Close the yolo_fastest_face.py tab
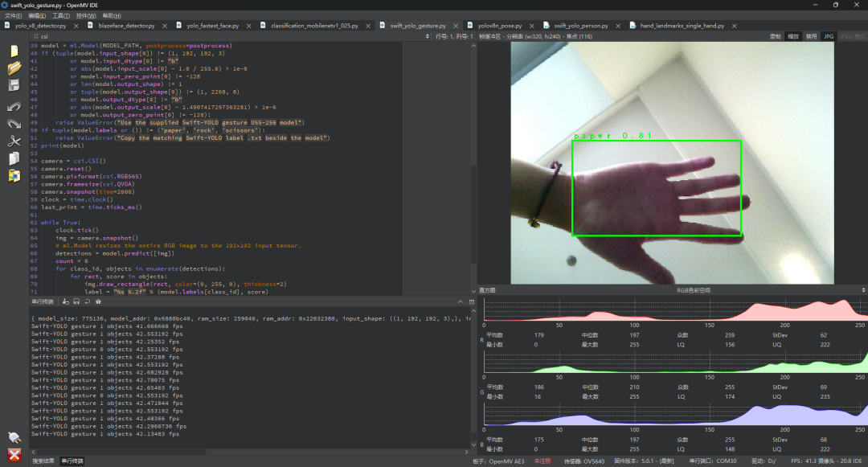The height and width of the screenshot is (467, 868). [x=248, y=26]
